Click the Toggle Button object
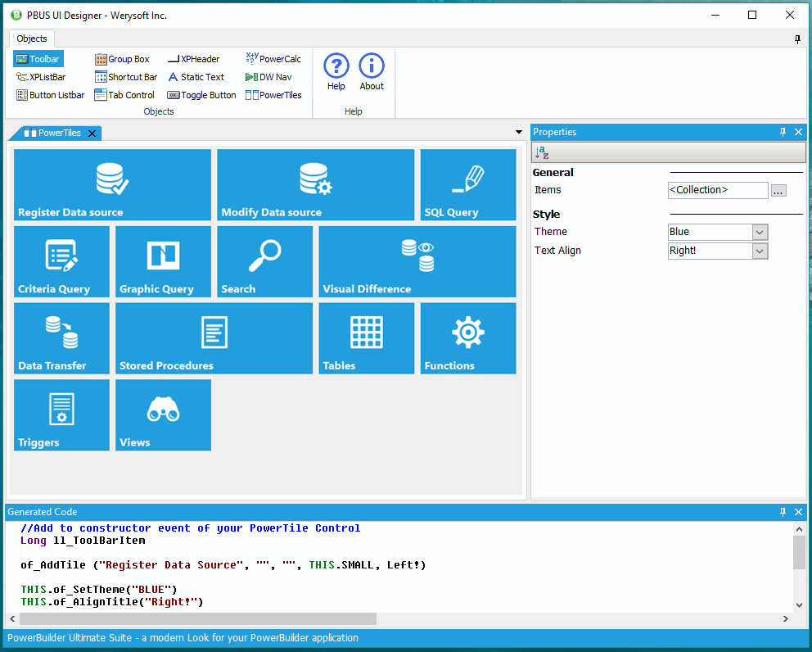The width and height of the screenshot is (812, 652). (201, 95)
